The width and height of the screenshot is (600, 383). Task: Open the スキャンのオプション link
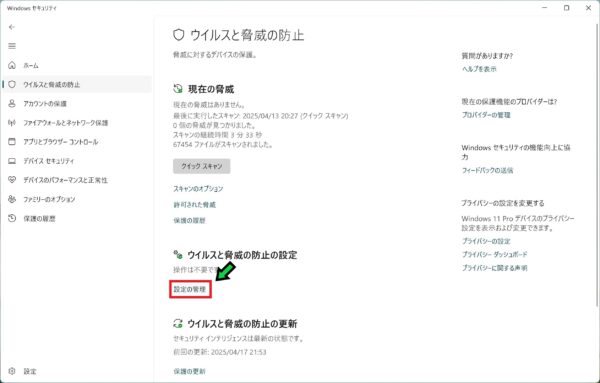point(198,189)
